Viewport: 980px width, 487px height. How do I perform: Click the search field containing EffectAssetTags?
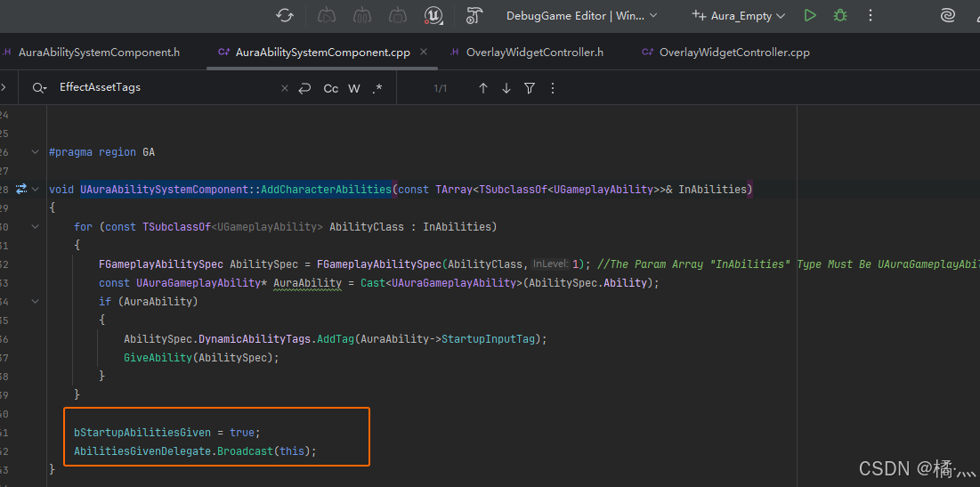(x=166, y=87)
